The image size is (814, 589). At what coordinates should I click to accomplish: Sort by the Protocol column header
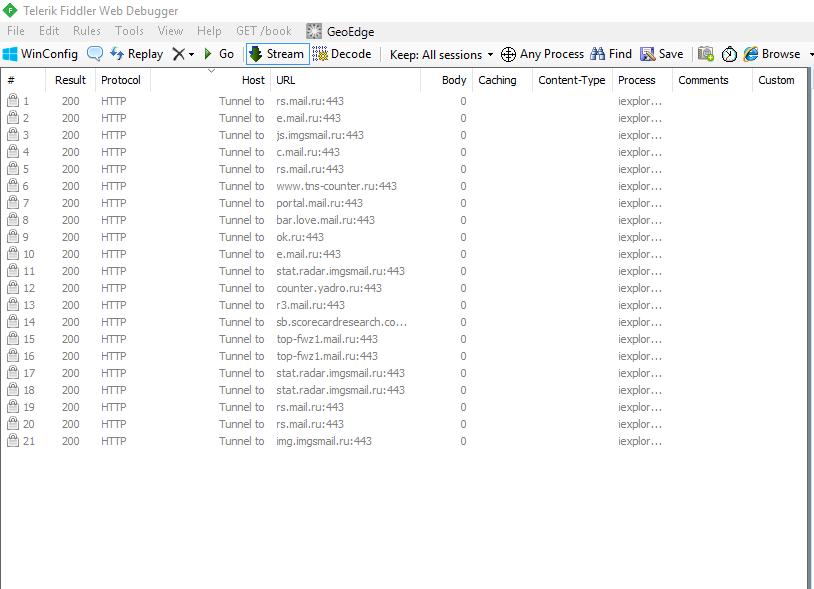point(123,80)
